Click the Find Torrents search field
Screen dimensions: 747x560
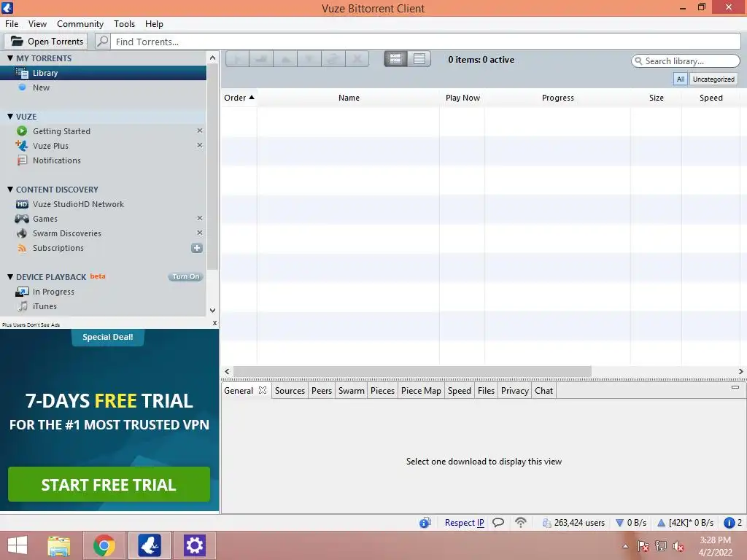pyautogui.click(x=426, y=42)
